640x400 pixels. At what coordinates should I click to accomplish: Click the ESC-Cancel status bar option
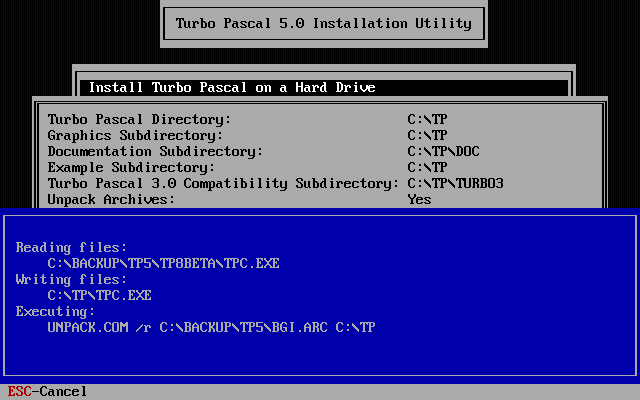pyautogui.click(x=47, y=391)
